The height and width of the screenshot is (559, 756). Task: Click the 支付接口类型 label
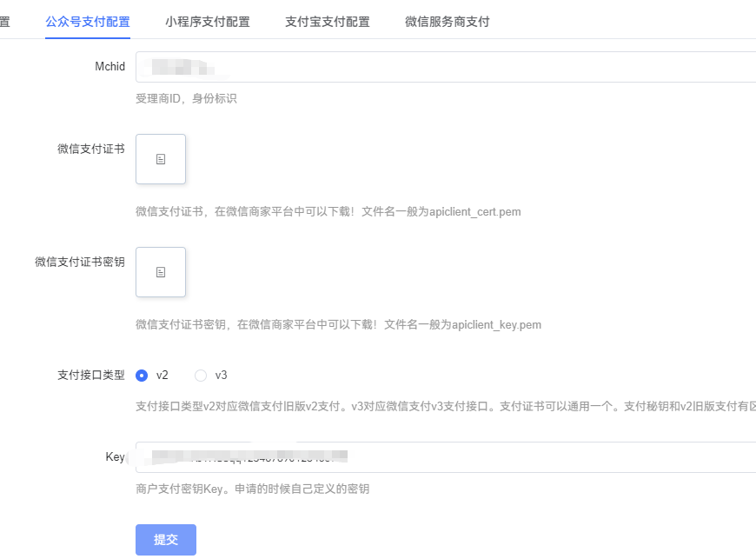[x=91, y=375]
